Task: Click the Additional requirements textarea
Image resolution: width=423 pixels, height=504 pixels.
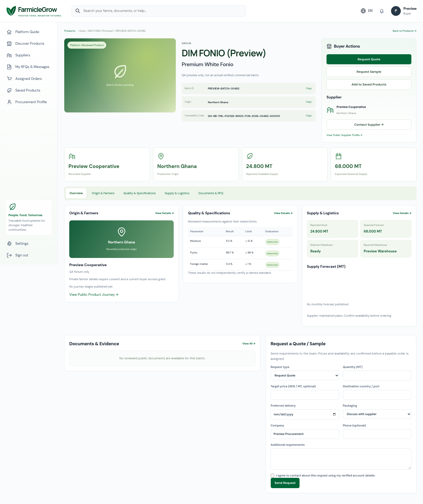Action: pos(341,459)
